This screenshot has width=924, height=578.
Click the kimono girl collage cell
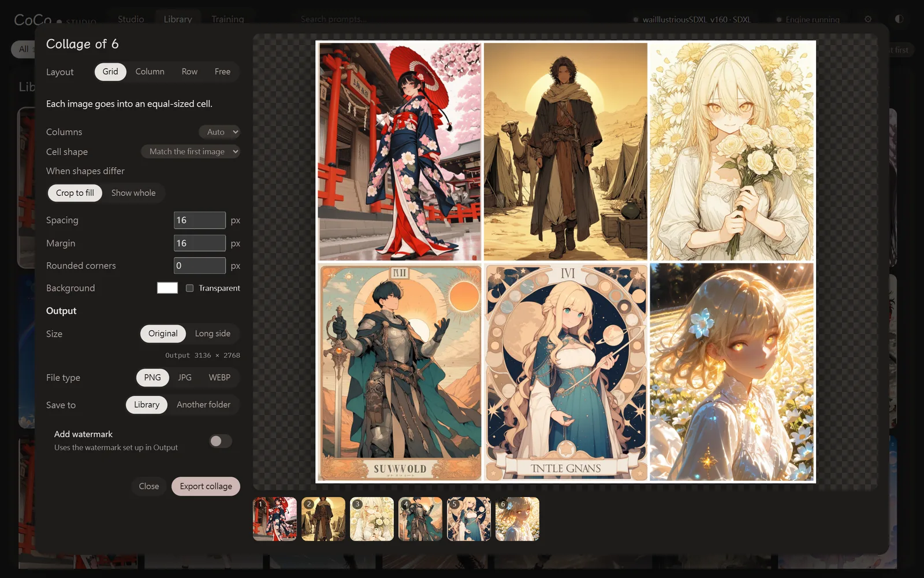point(400,151)
